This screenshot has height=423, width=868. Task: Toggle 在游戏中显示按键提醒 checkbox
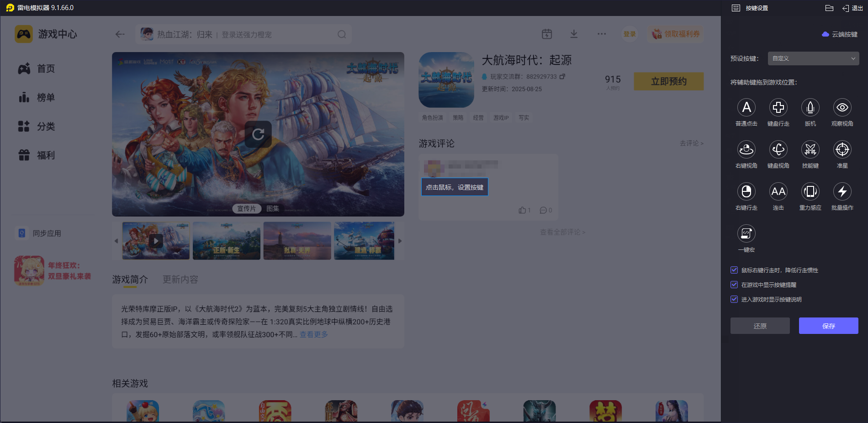[x=734, y=285]
